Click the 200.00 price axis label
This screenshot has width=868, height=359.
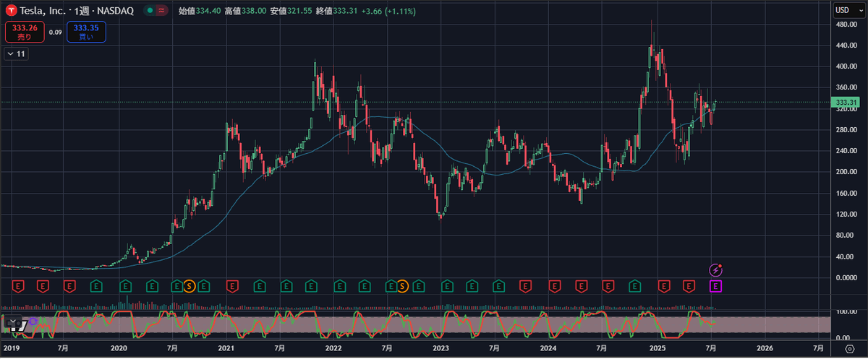pyautogui.click(x=846, y=172)
